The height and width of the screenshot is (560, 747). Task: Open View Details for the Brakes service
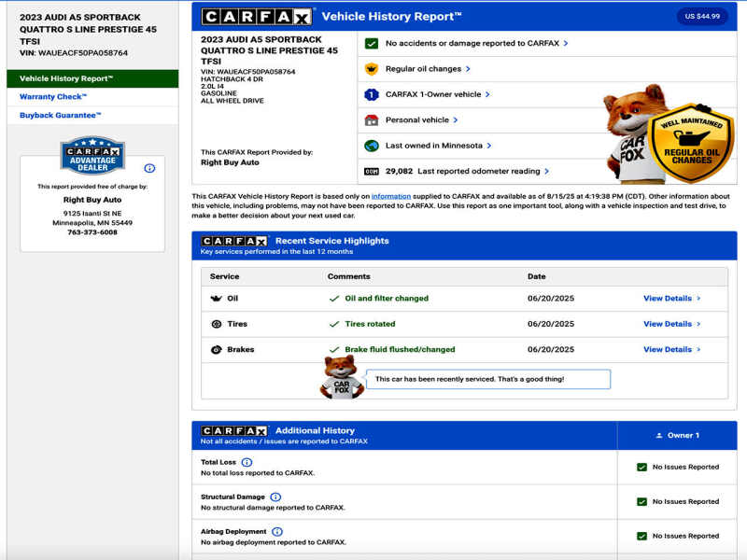[668, 349]
